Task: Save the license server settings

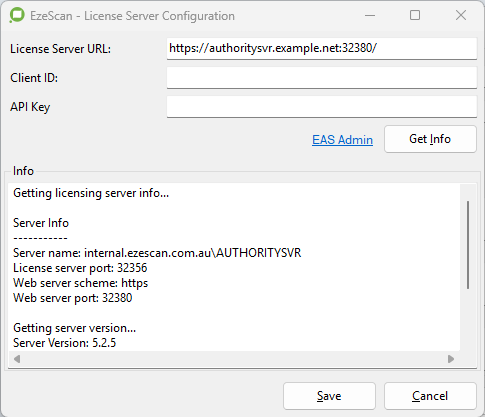Action: [329, 396]
